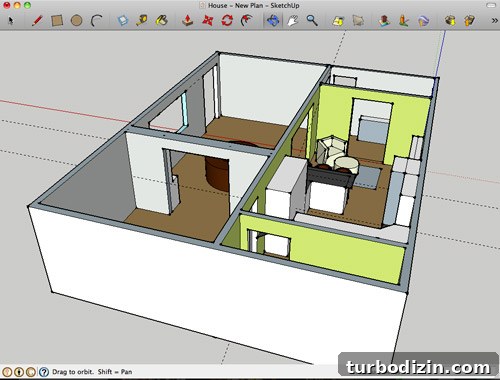Click the Add Location toolbar icon
The width and height of the screenshot is (500, 380).
(384, 21)
